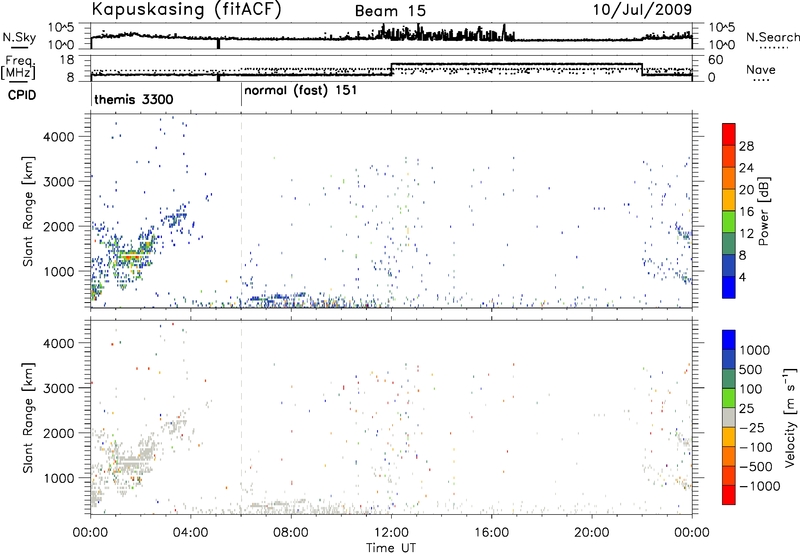Click the '1000' velocity colorbar value
The image size is (800, 554).
point(754,350)
